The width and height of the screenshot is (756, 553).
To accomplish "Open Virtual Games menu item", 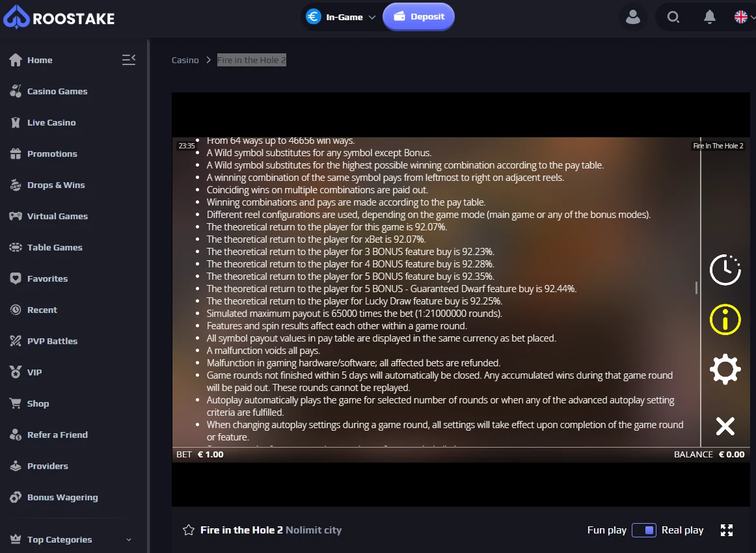I will (57, 216).
